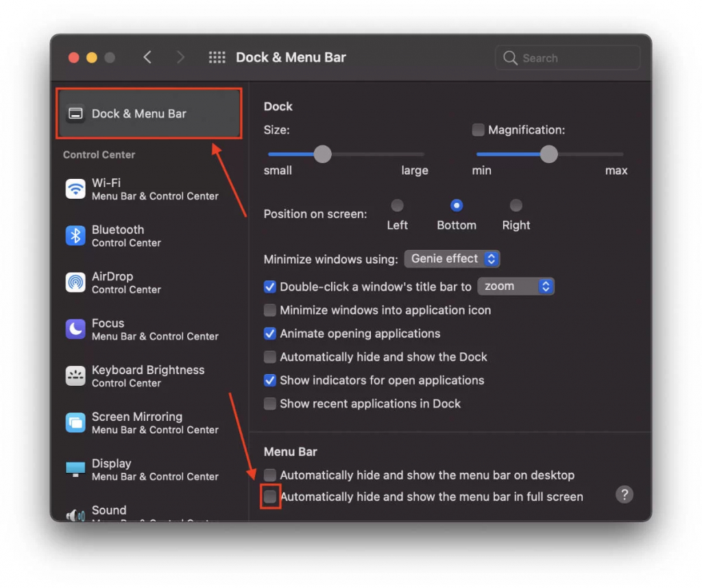Select Right dock position radio button

516,206
